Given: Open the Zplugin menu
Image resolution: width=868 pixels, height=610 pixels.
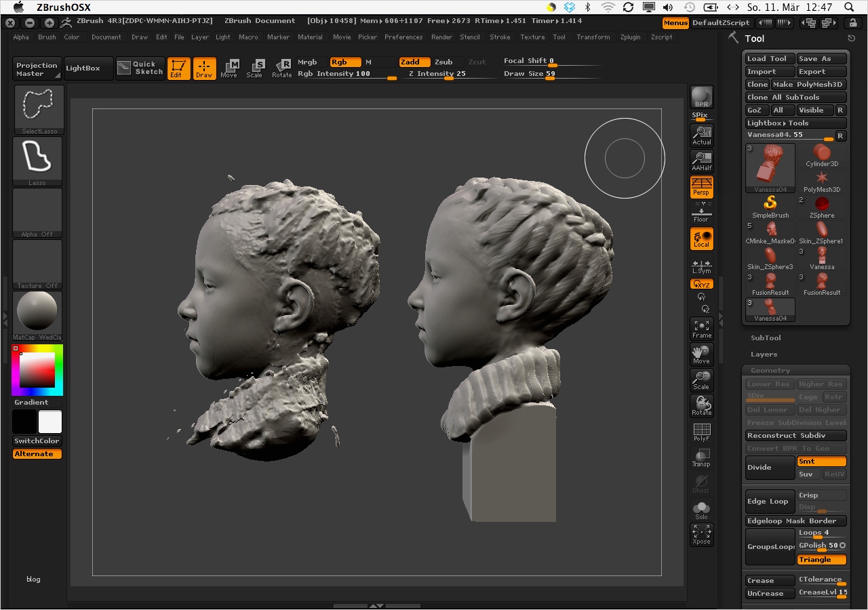Looking at the screenshot, I should [x=630, y=37].
